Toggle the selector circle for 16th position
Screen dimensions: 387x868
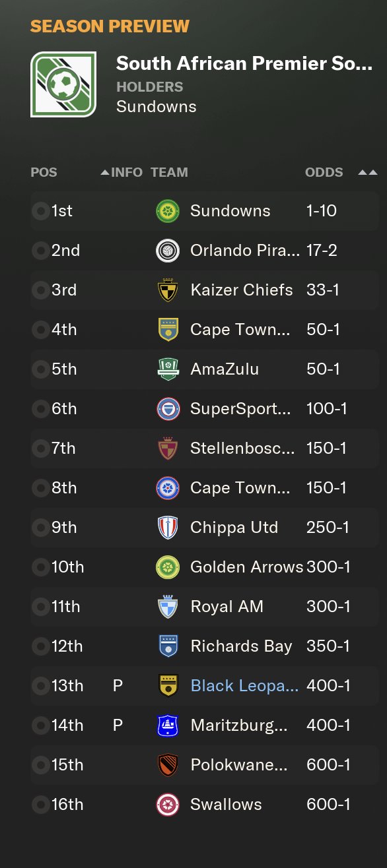point(40,805)
